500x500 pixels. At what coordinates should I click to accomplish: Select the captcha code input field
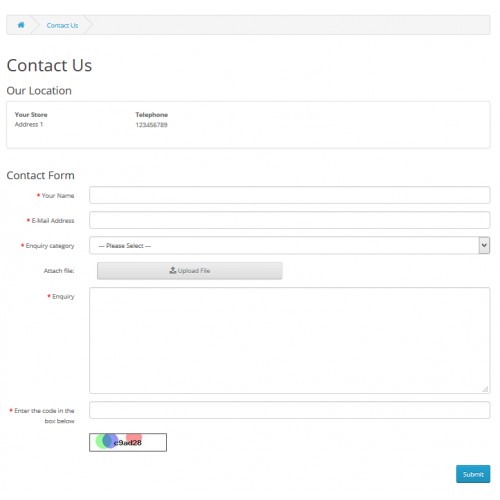click(290, 410)
